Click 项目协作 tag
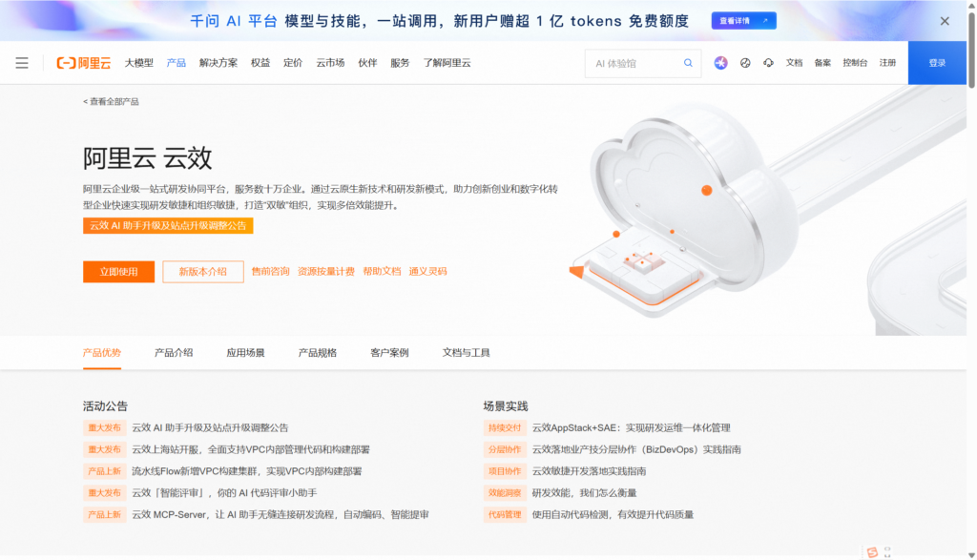 click(505, 471)
